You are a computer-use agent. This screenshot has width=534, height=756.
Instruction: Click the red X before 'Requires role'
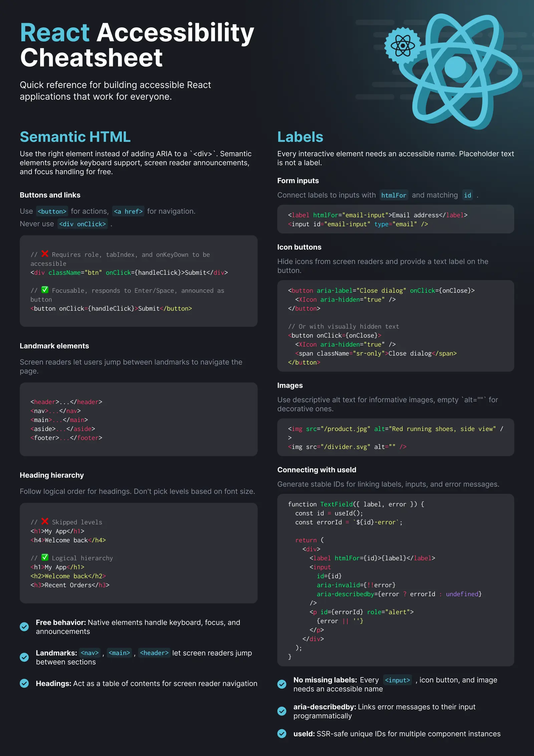pyautogui.click(x=45, y=254)
